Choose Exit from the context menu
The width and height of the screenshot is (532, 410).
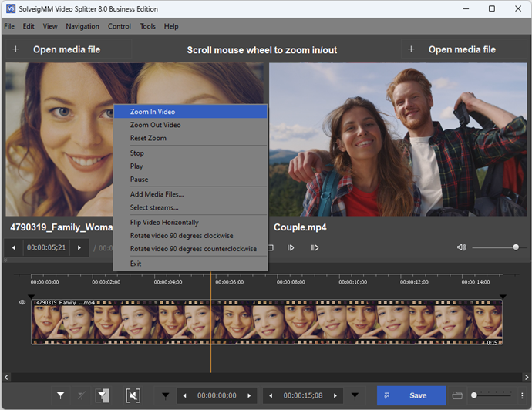[x=190, y=264]
